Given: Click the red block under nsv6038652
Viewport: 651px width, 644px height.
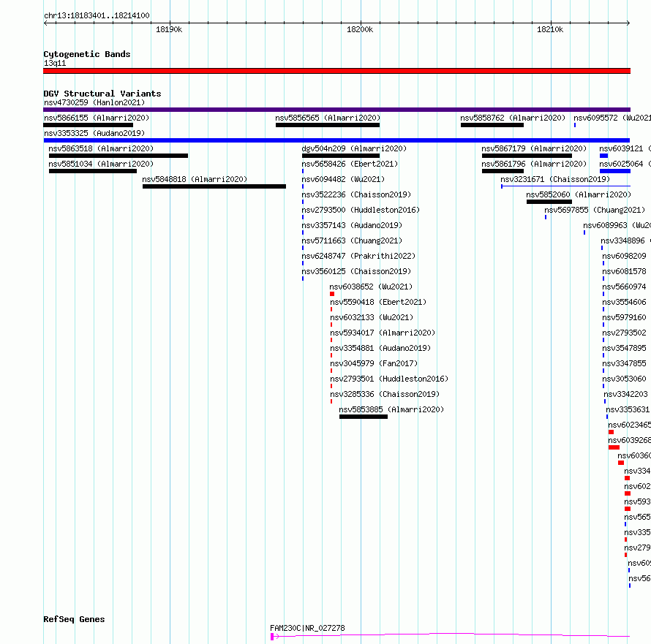Looking at the screenshot, I should 332,294.
